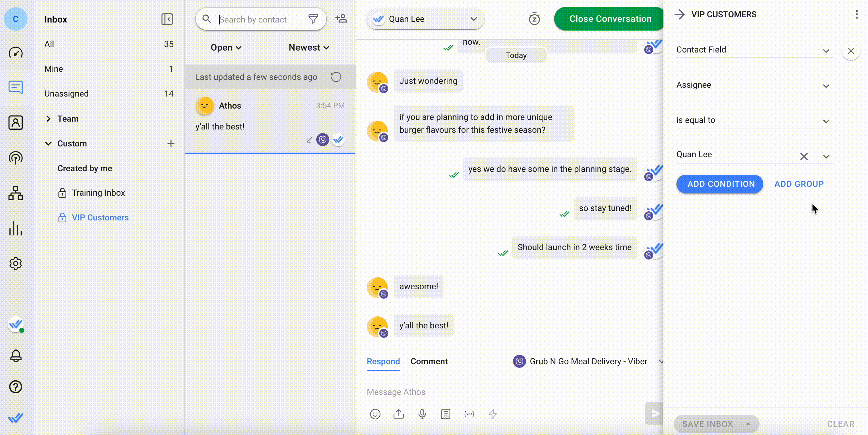This screenshot has height=435, width=868.
Task: Click the send message arrow button
Action: 654,413
